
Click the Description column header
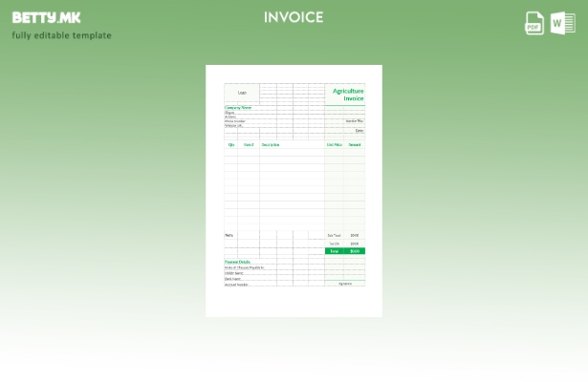click(x=271, y=145)
